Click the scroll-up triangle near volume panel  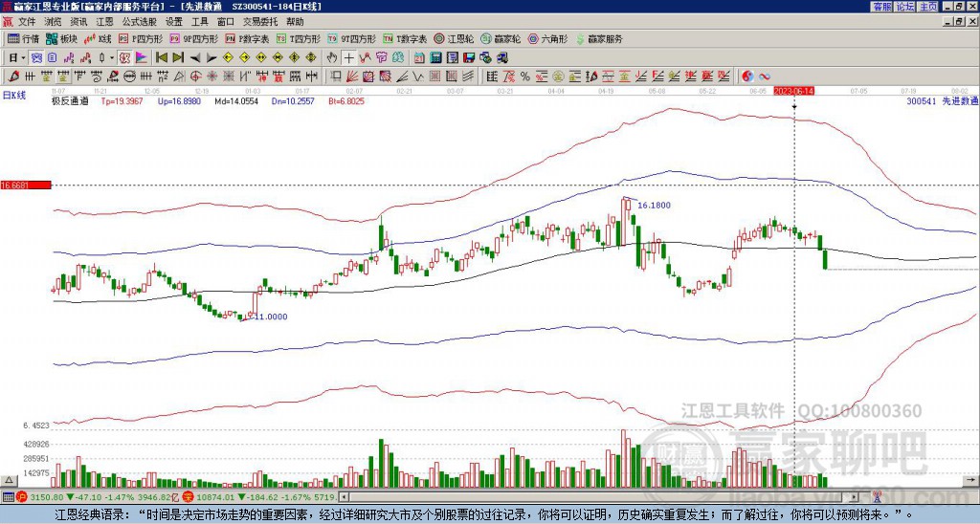[x=9, y=480]
